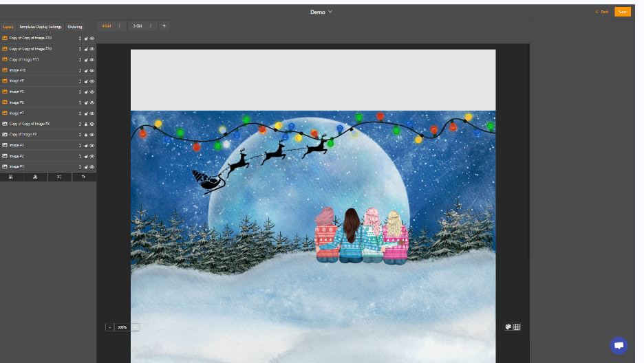Open the color palette icon on canvas
This screenshot has height=363, width=644.
pos(508,327)
